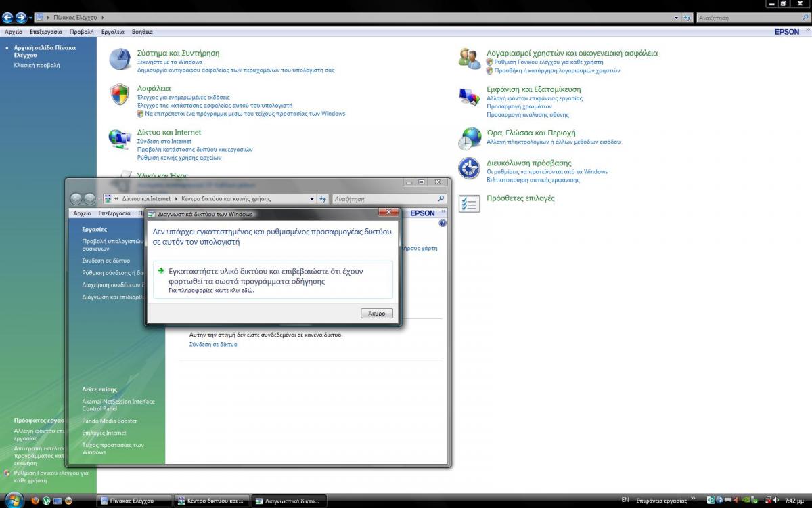Click Εγκαταστήστε υλικό δικτύου option in diagnostics dialog

click(273, 280)
